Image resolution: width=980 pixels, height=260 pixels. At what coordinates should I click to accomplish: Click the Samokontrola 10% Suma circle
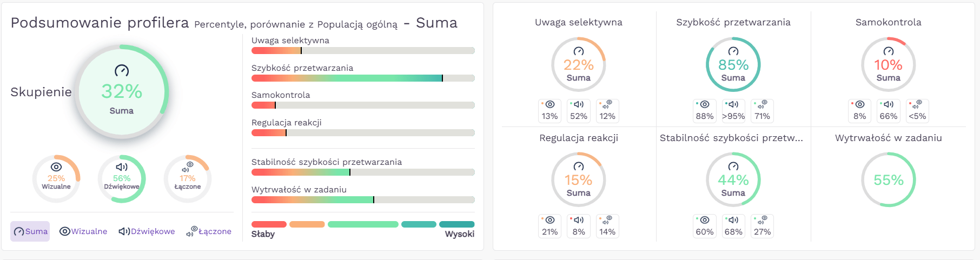(x=888, y=64)
